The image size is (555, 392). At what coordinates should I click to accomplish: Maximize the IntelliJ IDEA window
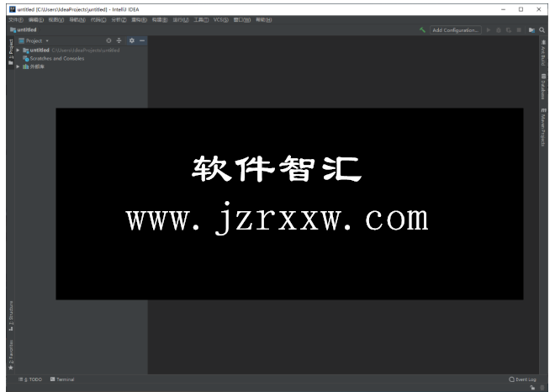pyautogui.click(x=521, y=9)
